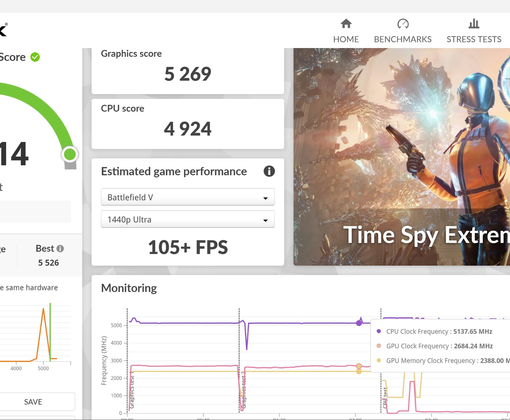Viewport: 510px width, 420px height.
Task: Switch to the BENCHMARKS tab label
Action: 403,39
